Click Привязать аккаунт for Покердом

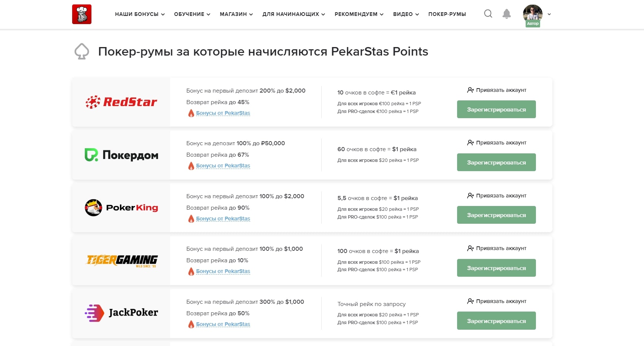click(497, 143)
